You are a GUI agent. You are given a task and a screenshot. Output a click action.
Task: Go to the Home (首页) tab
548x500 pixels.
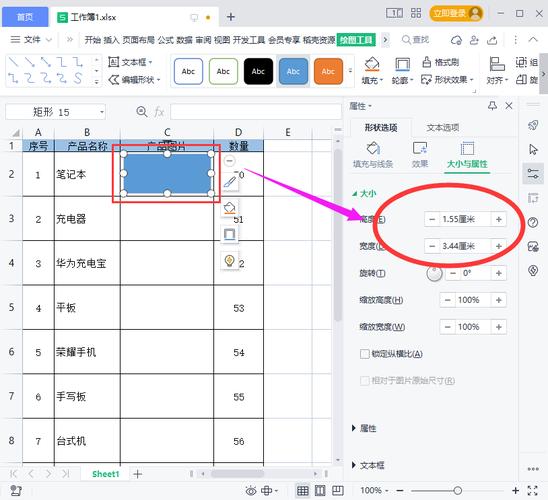pyautogui.click(x=25, y=17)
